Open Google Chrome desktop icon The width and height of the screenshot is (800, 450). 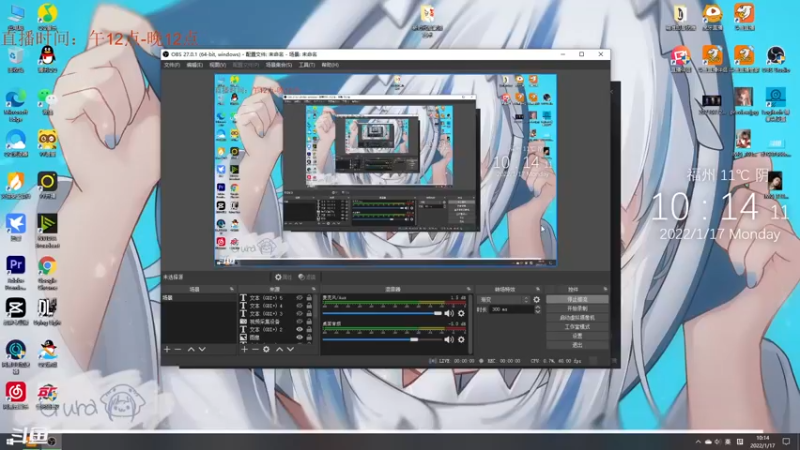(x=47, y=272)
